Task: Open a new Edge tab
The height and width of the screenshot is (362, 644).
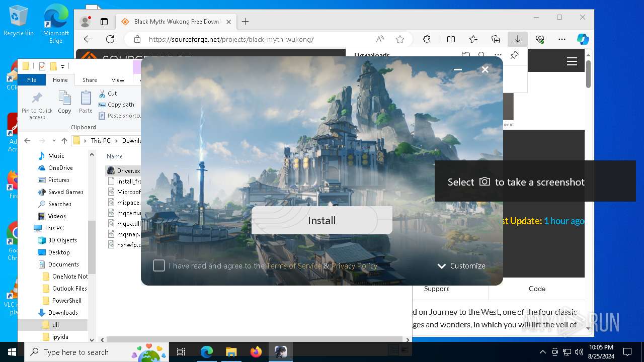Action: coord(245,22)
